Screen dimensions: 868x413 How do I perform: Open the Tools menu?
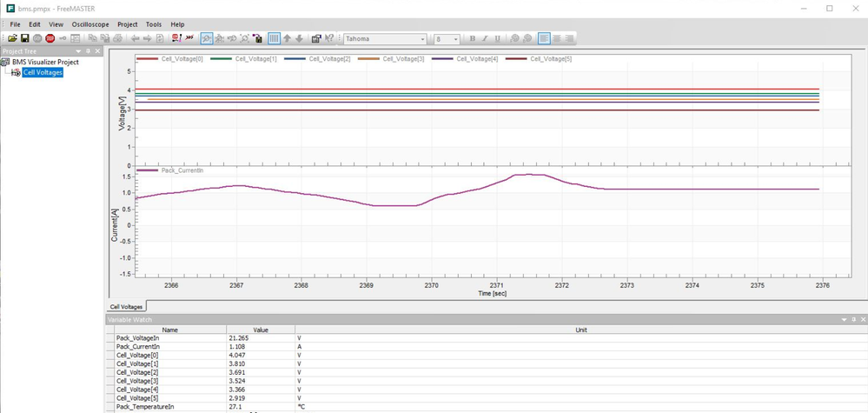154,24
